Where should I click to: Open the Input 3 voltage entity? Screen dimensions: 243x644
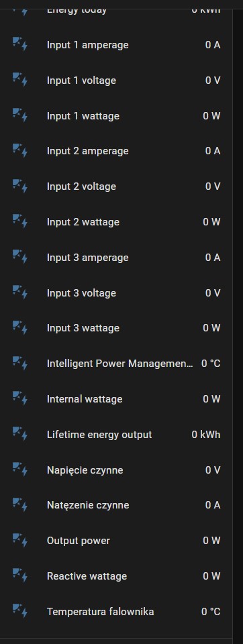(x=116, y=293)
